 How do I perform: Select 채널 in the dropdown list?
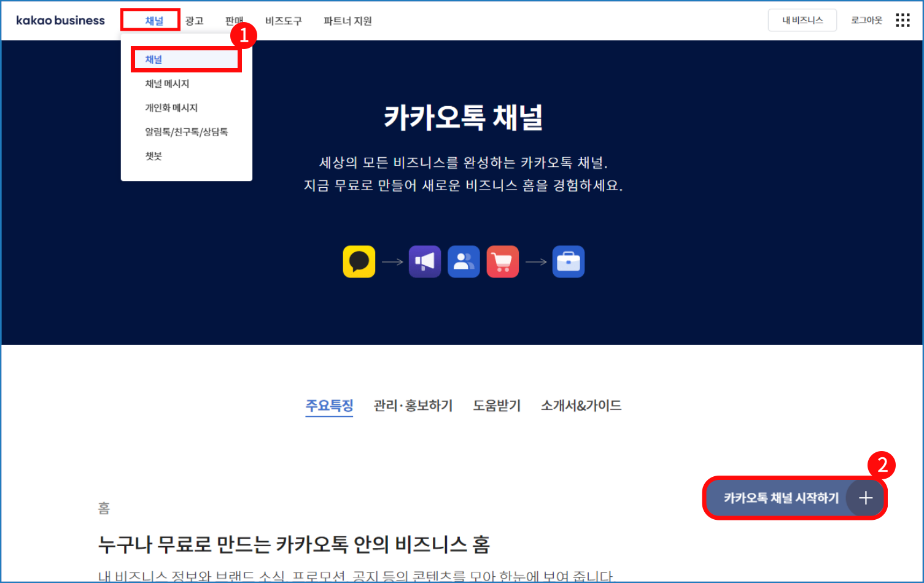point(153,60)
